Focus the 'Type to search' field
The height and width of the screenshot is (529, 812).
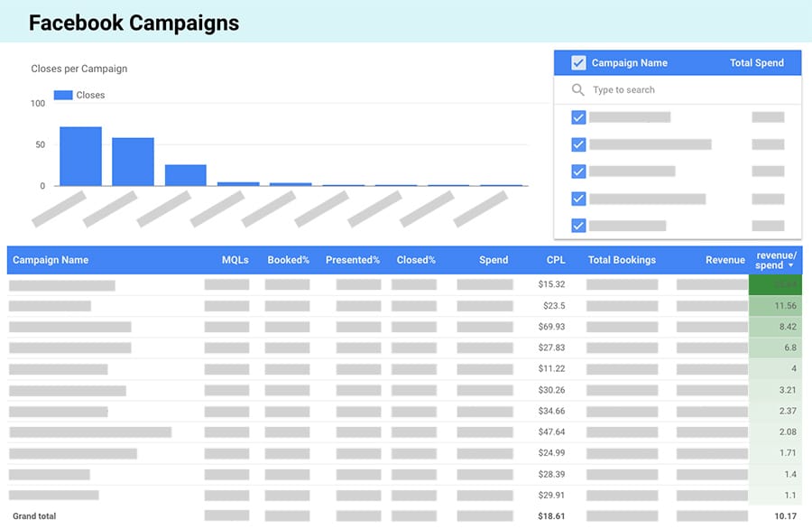678,89
